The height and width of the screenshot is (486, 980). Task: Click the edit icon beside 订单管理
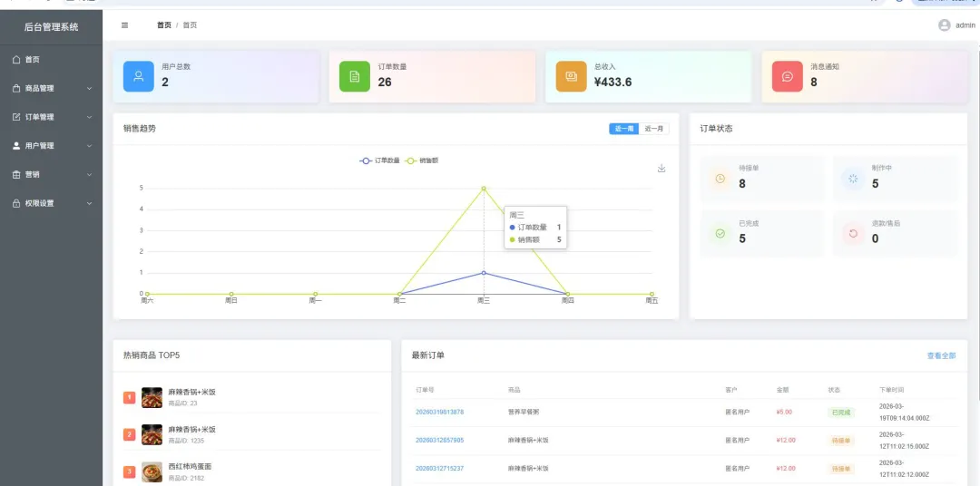(17, 117)
